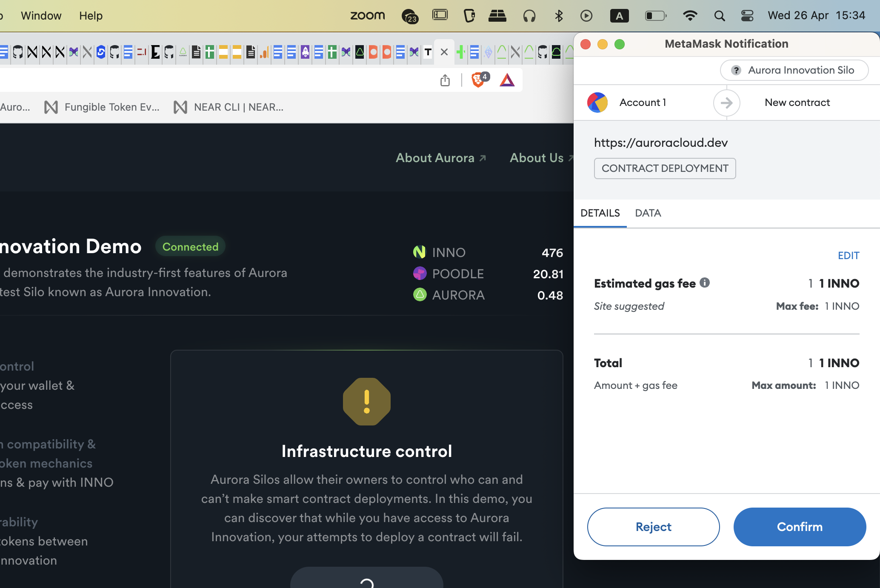880x588 pixels.
Task: Click the share icon in address bar
Action: point(445,80)
